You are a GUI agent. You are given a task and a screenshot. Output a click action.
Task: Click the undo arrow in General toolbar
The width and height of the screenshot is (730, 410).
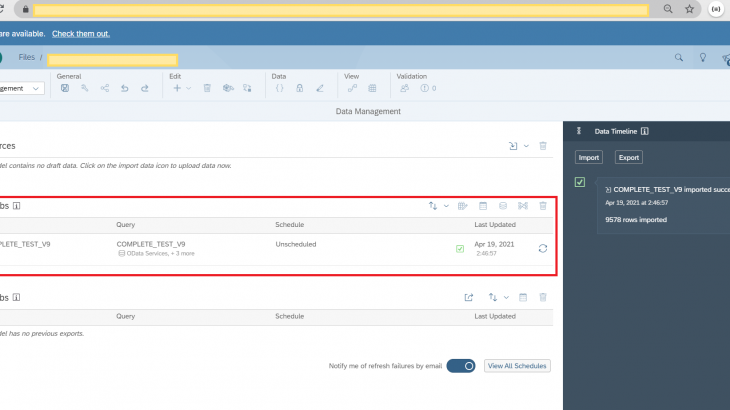(x=125, y=88)
